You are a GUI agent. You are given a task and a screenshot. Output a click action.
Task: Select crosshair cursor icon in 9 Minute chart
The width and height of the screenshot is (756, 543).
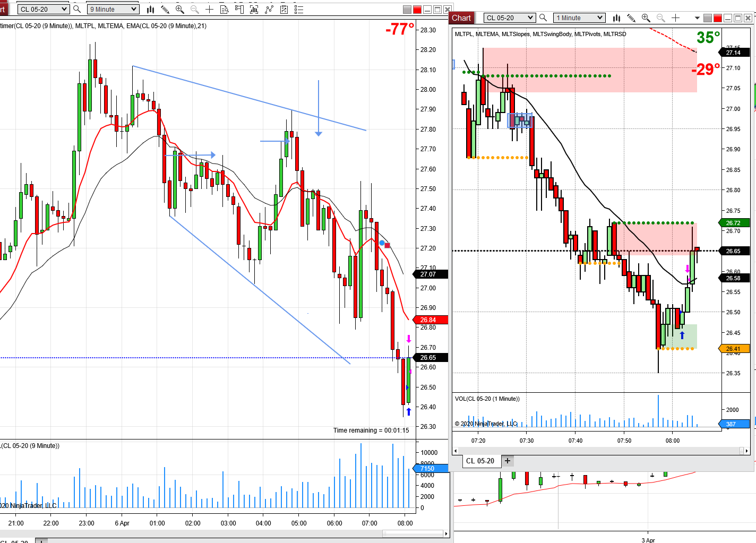coord(210,9)
